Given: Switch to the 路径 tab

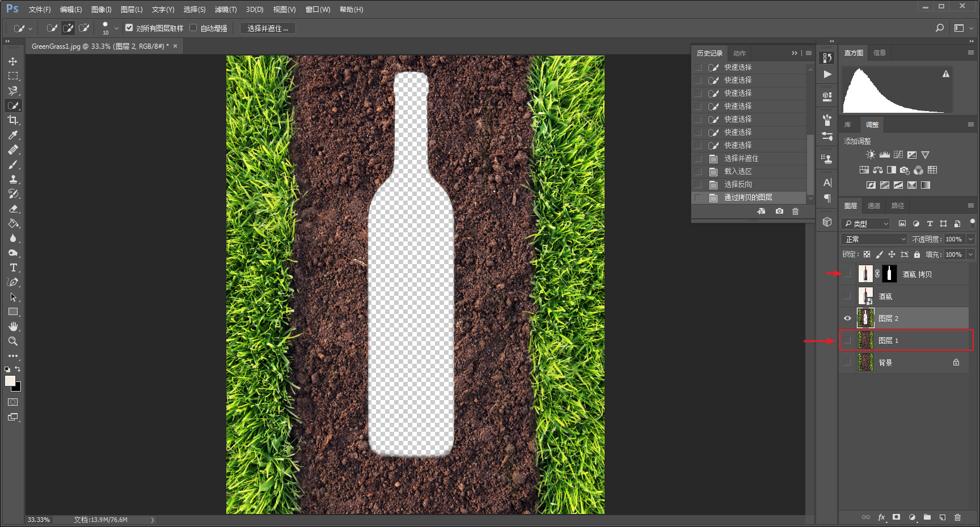Looking at the screenshot, I should (898, 206).
